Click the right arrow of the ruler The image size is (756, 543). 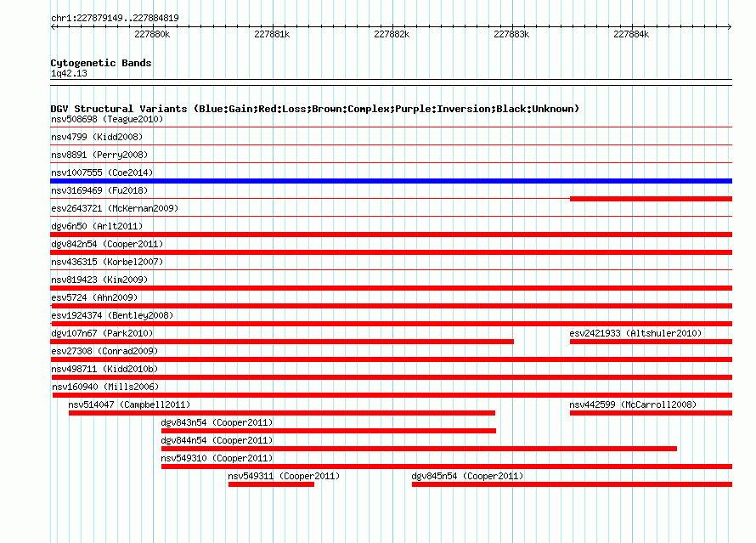(730, 26)
